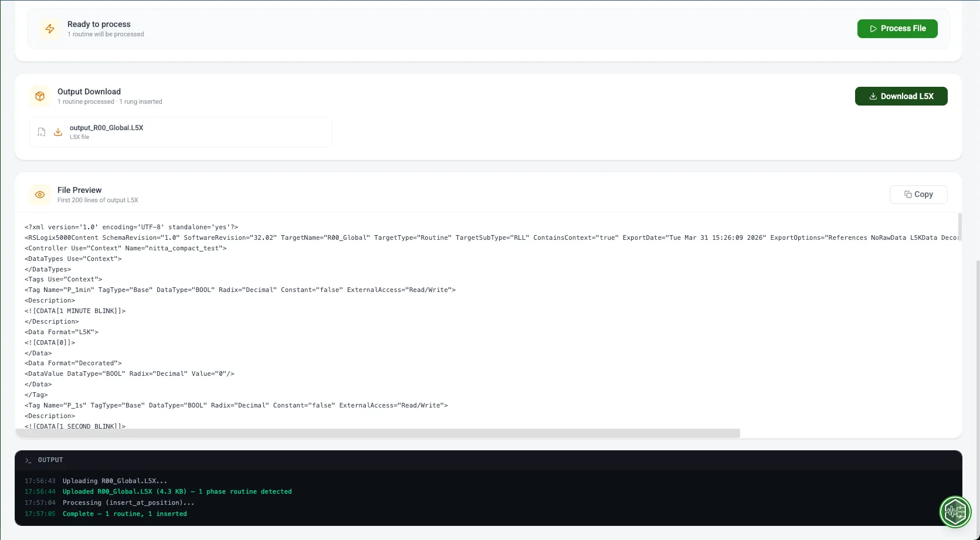
Task: Click the download arrow icon for output_R00_Global.L5X
Action: click(x=58, y=132)
